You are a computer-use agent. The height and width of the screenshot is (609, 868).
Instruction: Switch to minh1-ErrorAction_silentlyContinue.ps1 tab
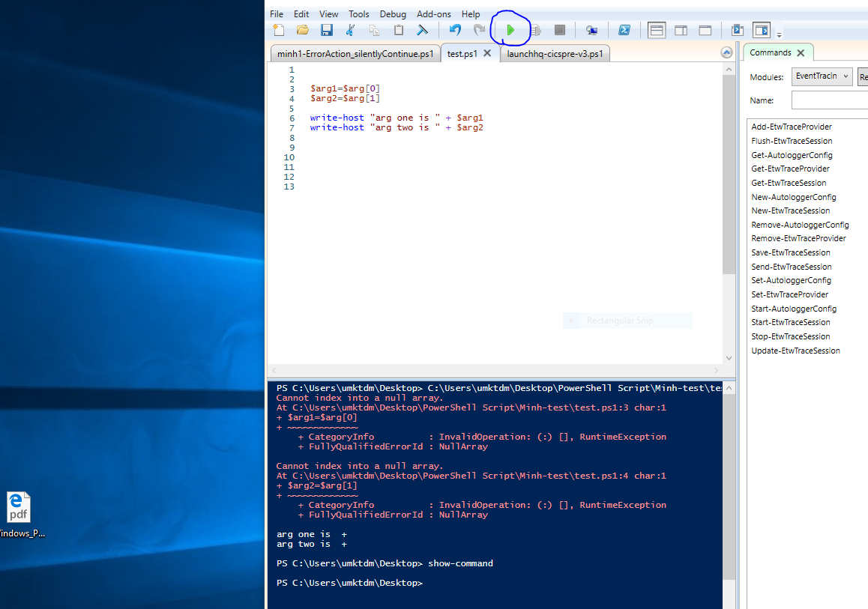point(355,54)
